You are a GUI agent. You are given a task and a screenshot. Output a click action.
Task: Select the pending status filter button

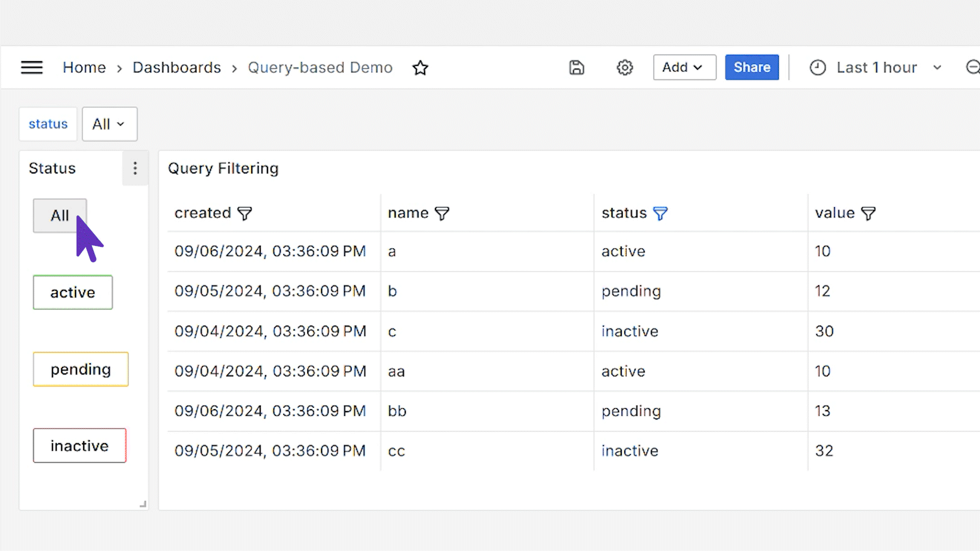[80, 369]
